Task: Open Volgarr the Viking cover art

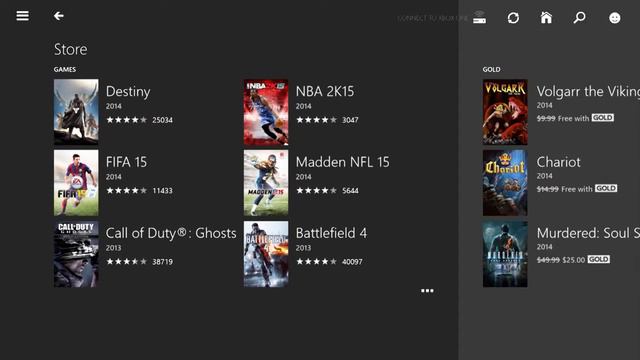Action: point(505,112)
